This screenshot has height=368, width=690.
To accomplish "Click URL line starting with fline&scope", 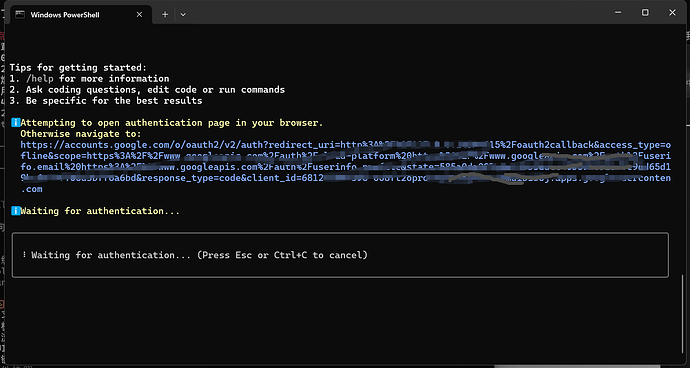I will (346, 156).
